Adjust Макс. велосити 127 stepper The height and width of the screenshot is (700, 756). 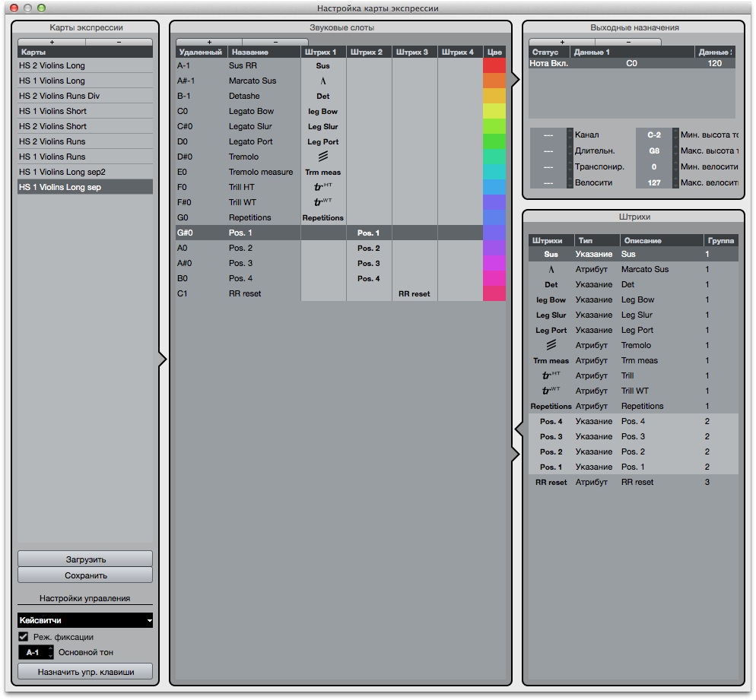coord(676,182)
